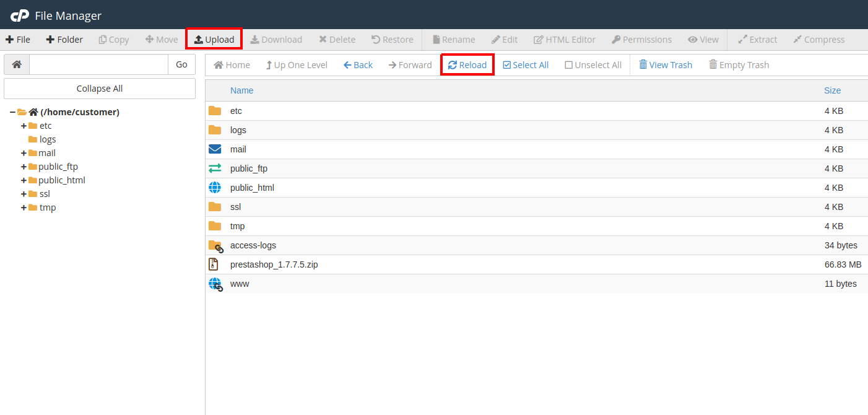The width and height of the screenshot is (868, 415).
Task: Open View Trash
Action: 666,65
